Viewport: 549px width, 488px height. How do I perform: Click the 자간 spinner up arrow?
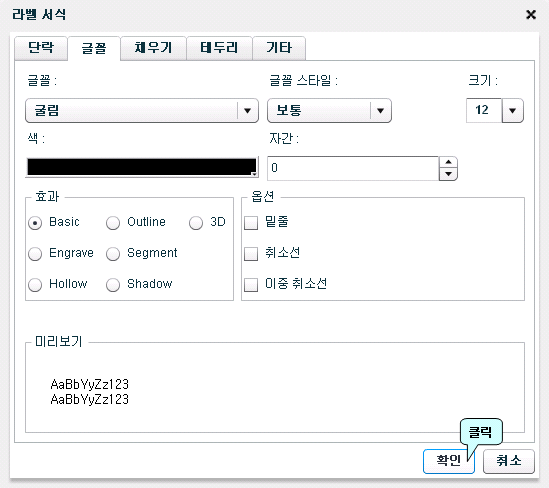448,162
